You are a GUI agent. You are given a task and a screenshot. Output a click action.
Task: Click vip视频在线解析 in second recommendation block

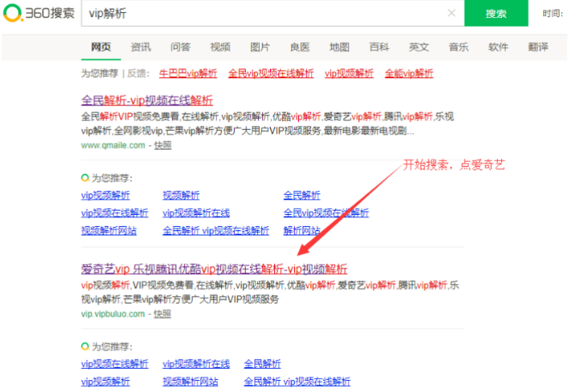(x=115, y=364)
